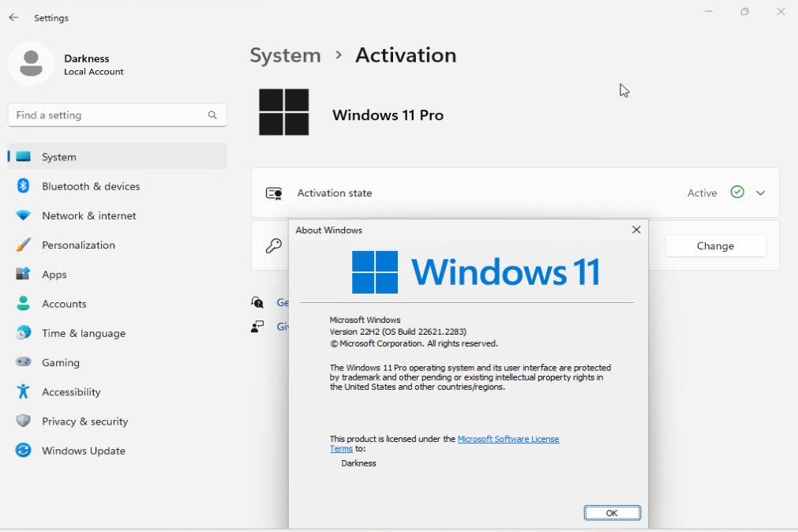Image resolution: width=798 pixels, height=532 pixels.
Task: Click the search magnifier icon
Action: pyautogui.click(x=212, y=115)
